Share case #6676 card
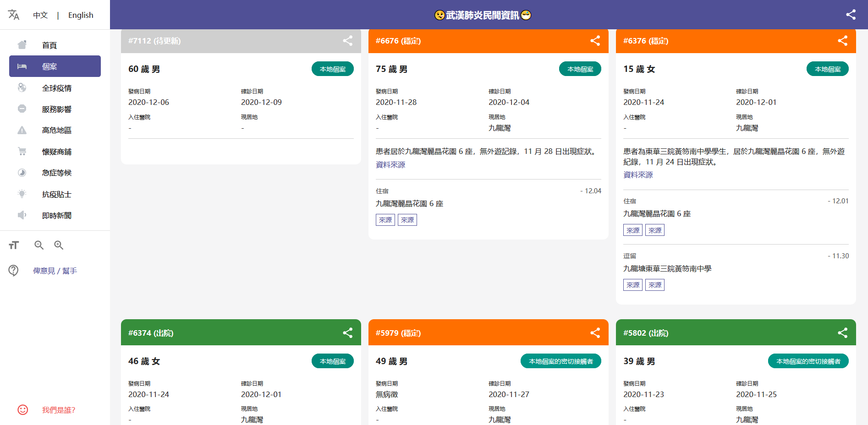This screenshot has width=868, height=425. (595, 41)
